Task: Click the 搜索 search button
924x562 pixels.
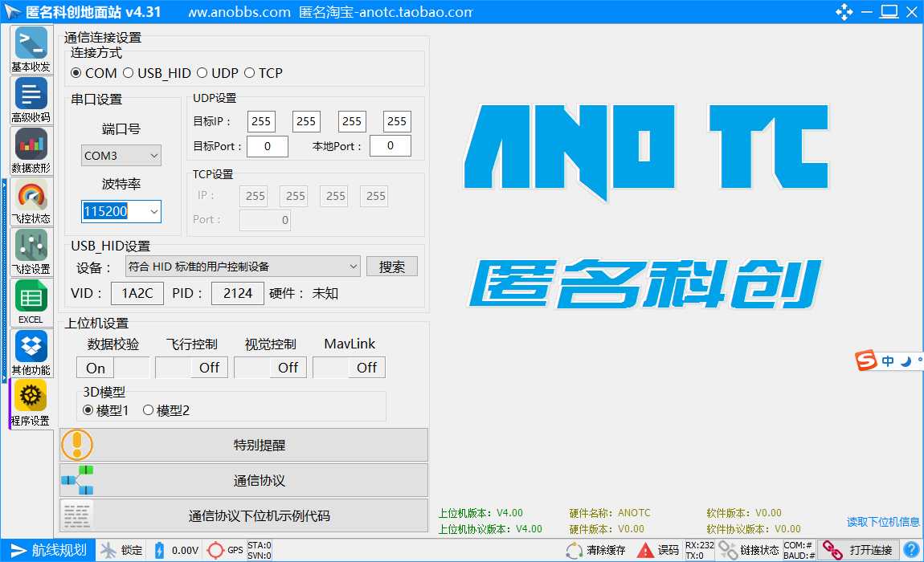Action: 392,267
